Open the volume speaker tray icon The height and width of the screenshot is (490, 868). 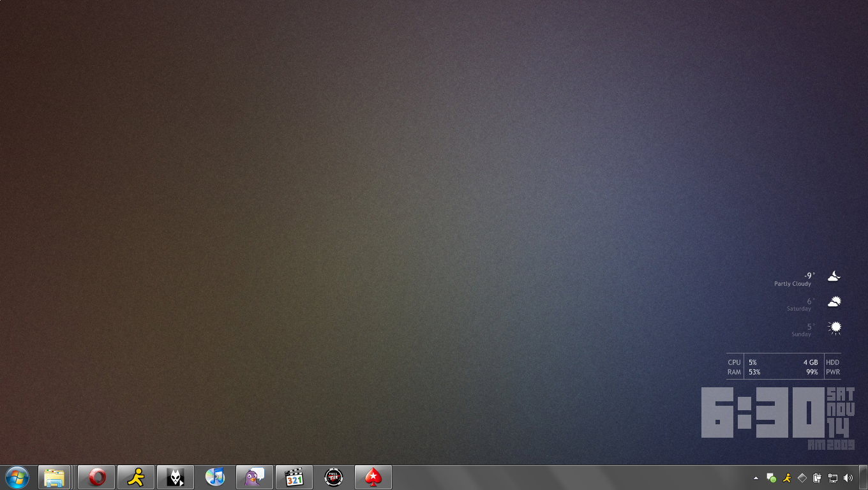848,478
